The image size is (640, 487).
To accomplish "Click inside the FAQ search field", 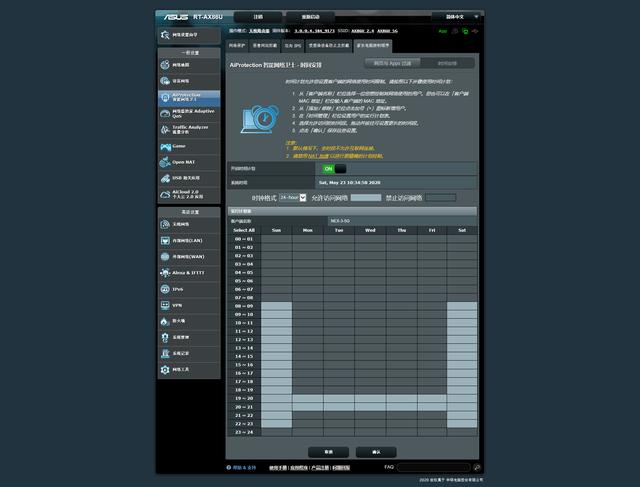I will tap(433, 467).
